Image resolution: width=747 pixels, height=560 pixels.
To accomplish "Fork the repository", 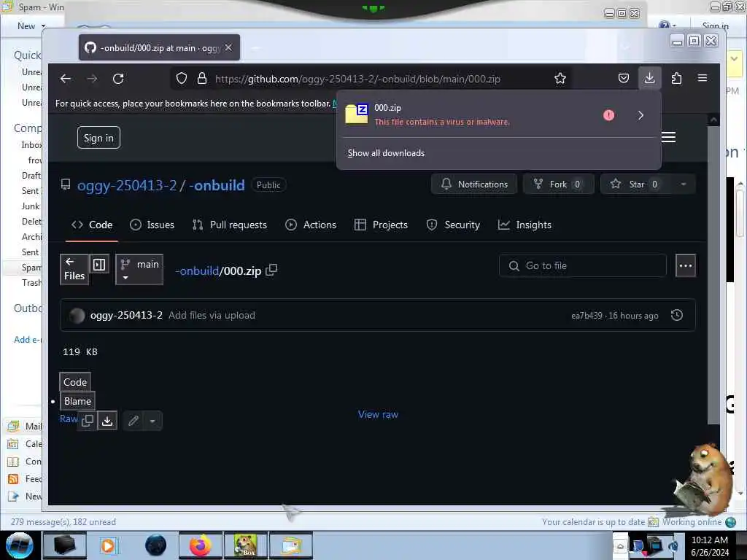I will (x=558, y=184).
